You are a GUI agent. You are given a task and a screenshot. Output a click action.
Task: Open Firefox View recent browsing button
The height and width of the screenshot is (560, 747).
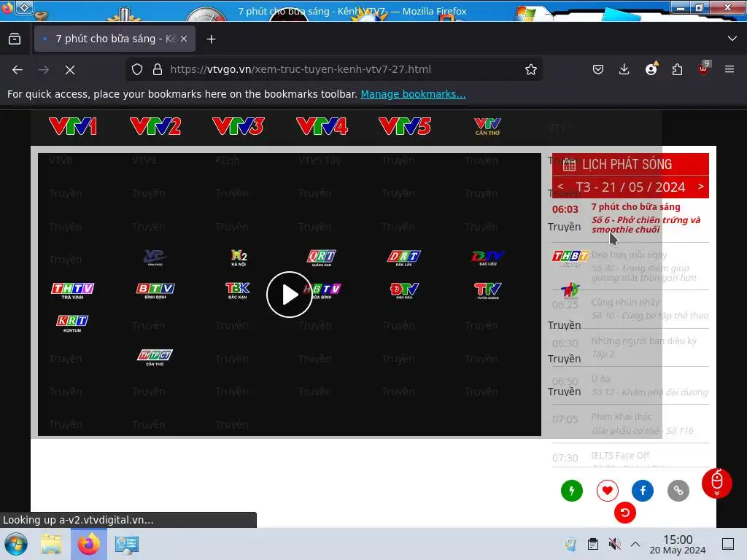coord(15,39)
